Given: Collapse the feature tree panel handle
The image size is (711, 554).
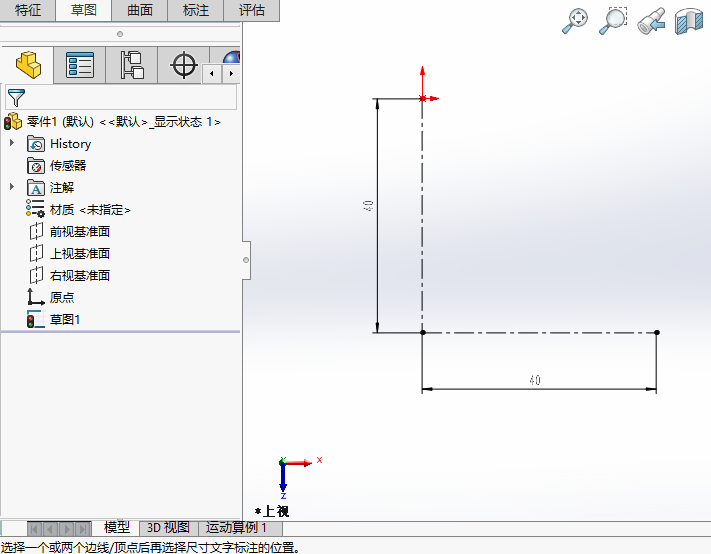Looking at the screenshot, I should coord(246,260).
